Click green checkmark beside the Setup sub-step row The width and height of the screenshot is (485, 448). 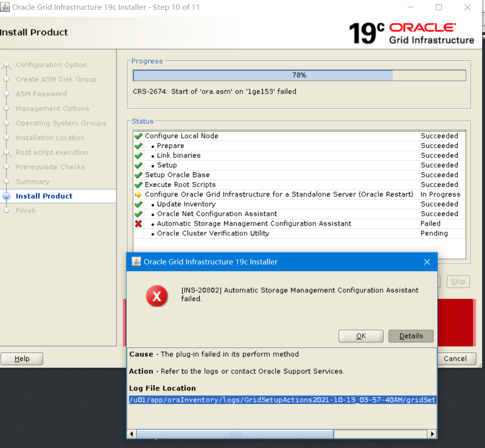(138, 165)
